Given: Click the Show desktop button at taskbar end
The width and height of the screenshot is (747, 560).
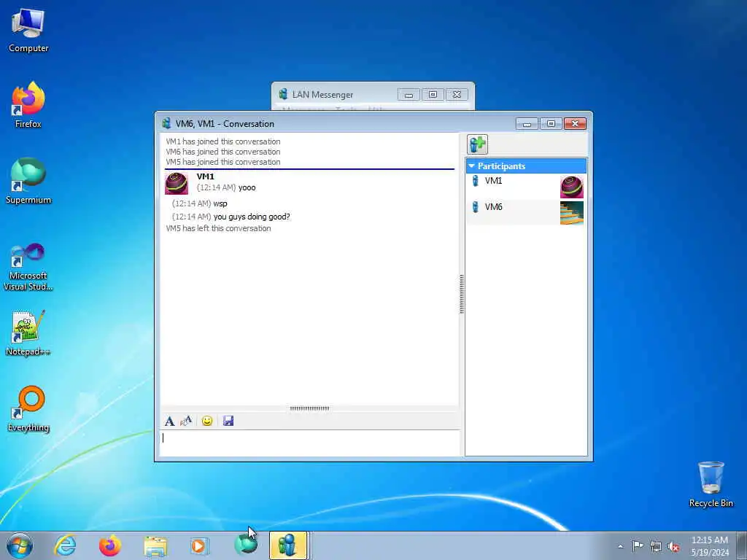Looking at the screenshot, I should coord(742,545).
